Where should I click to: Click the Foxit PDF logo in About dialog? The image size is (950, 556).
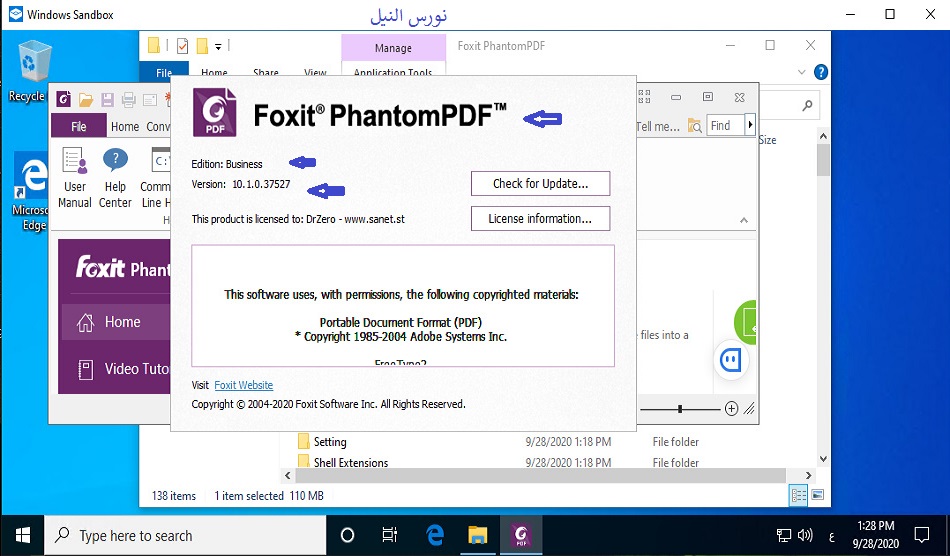click(214, 112)
